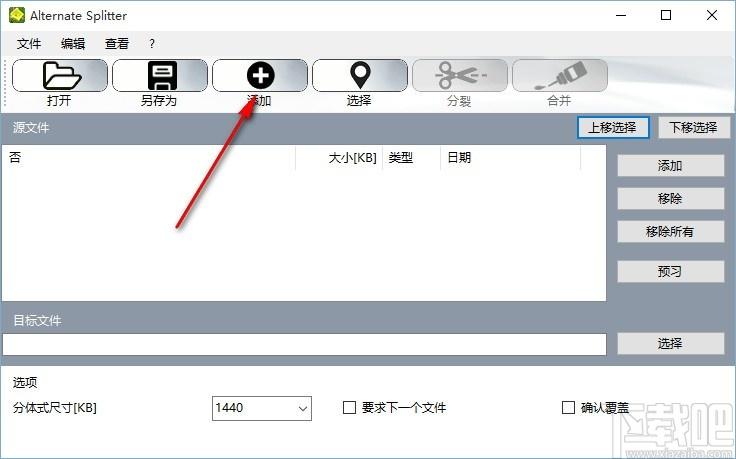Screen dimensions: 736x459
Task: Click the 否 column header
Action: tap(149, 158)
